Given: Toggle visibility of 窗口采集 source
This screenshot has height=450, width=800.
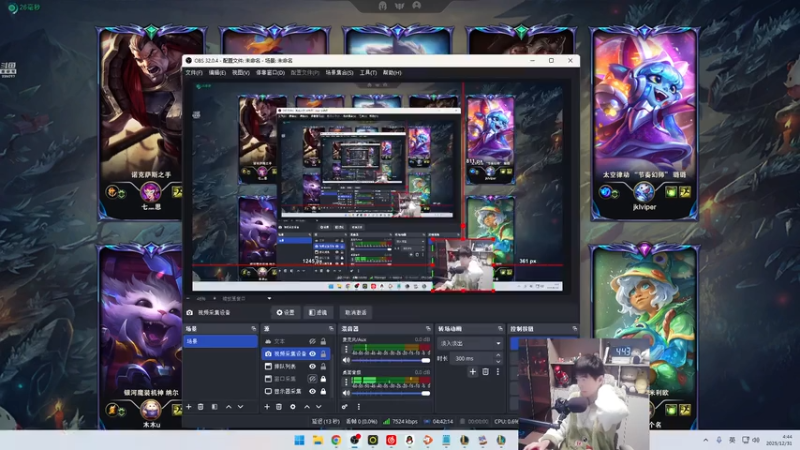Looking at the screenshot, I should (x=312, y=379).
